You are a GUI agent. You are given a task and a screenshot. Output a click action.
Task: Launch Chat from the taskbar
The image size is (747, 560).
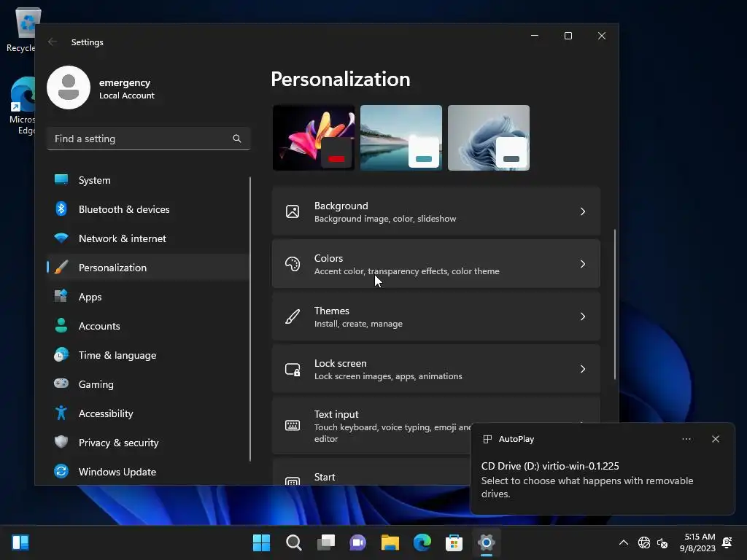click(x=357, y=542)
